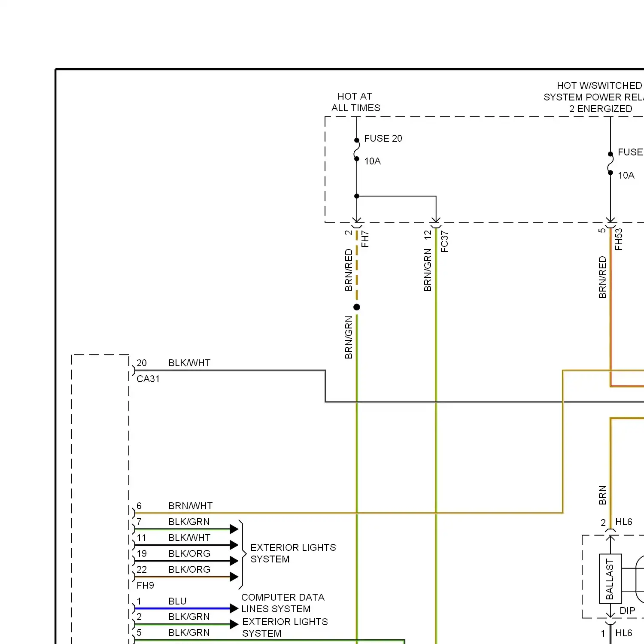The width and height of the screenshot is (644, 644).
Task: Click the BRN/RED label beside FH53
Action: point(602,277)
